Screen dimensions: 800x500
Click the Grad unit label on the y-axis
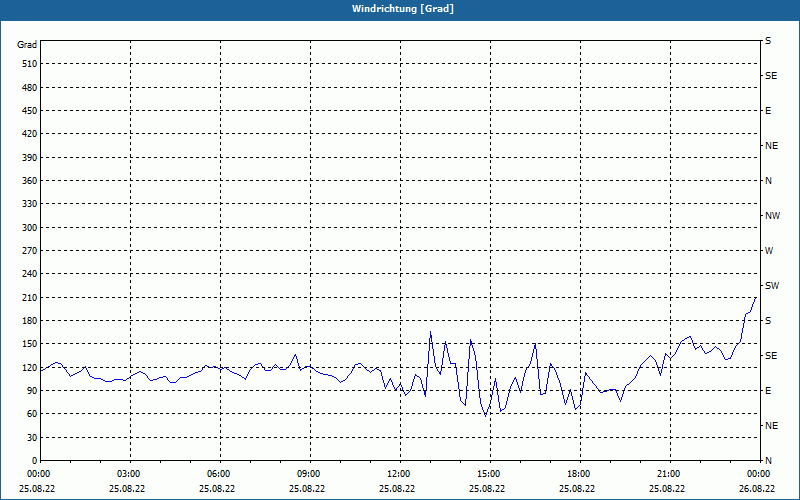click(27, 45)
